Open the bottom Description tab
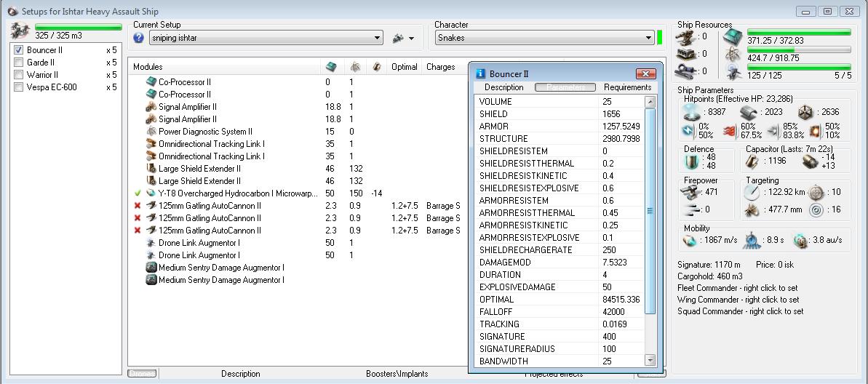The height and width of the screenshot is (384, 868). (241, 374)
